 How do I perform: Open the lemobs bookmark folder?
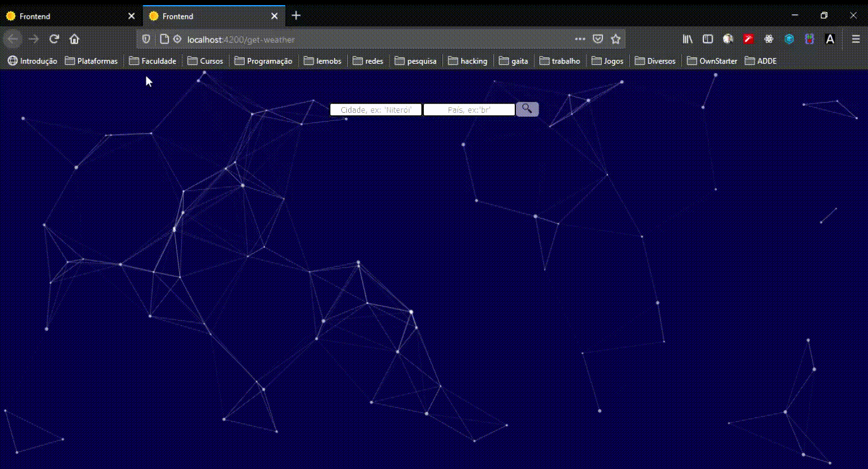point(322,61)
